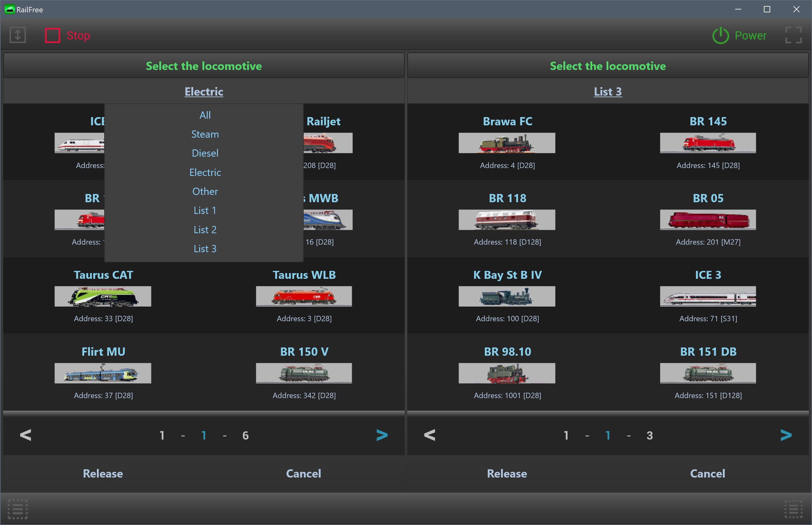The image size is (812, 525).
Task: Open the List 3 category dropdown
Action: 608,91
